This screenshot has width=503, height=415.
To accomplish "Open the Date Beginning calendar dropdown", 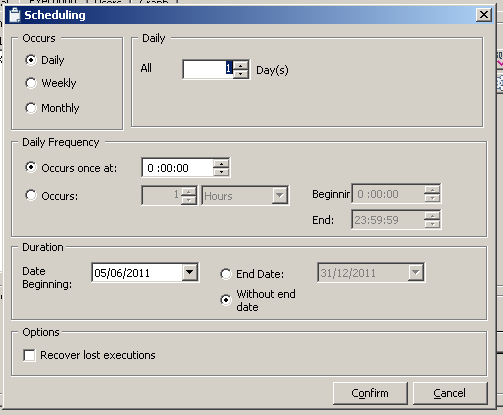I will (x=190, y=272).
